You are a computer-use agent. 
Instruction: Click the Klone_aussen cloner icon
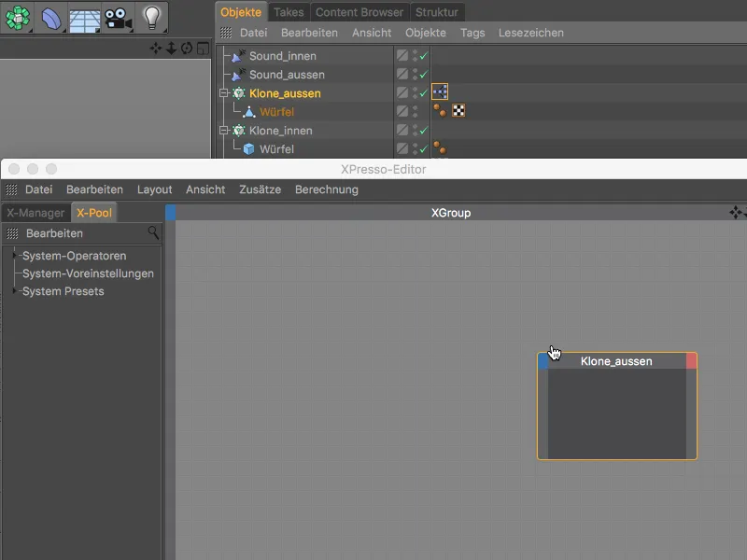tap(239, 92)
